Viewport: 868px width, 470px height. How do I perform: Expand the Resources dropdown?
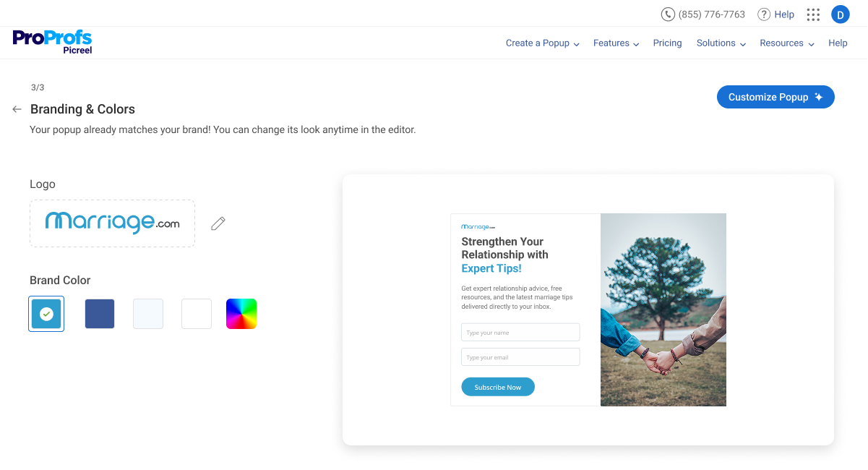(786, 43)
